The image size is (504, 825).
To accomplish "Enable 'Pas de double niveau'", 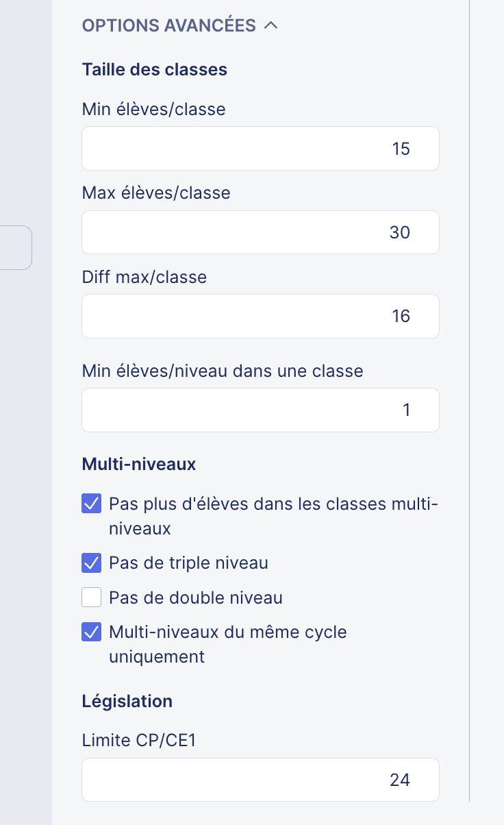I will pos(91,597).
